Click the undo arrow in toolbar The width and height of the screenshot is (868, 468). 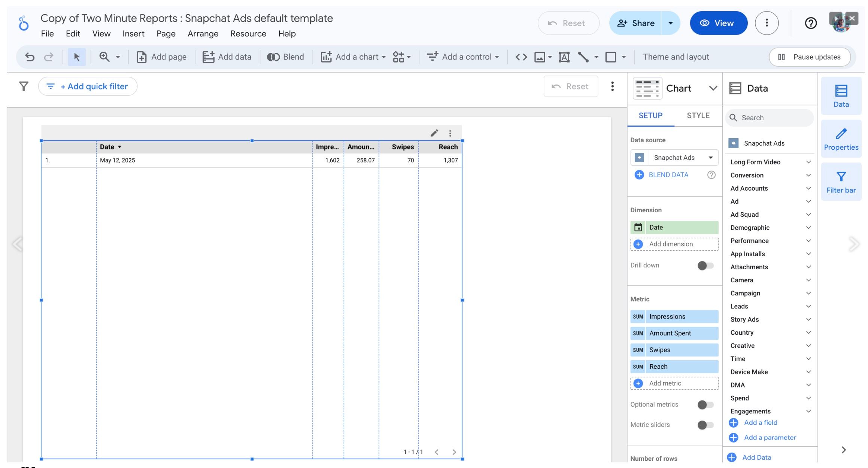coord(30,57)
